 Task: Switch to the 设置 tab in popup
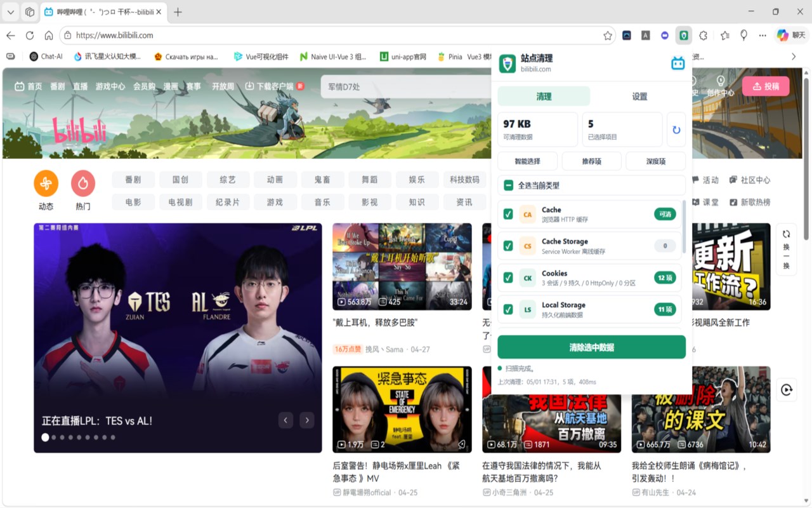(x=639, y=97)
